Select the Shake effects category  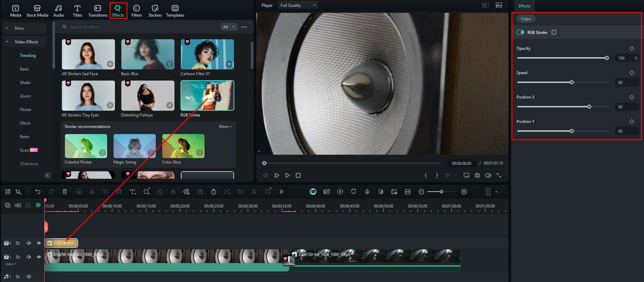click(25, 83)
